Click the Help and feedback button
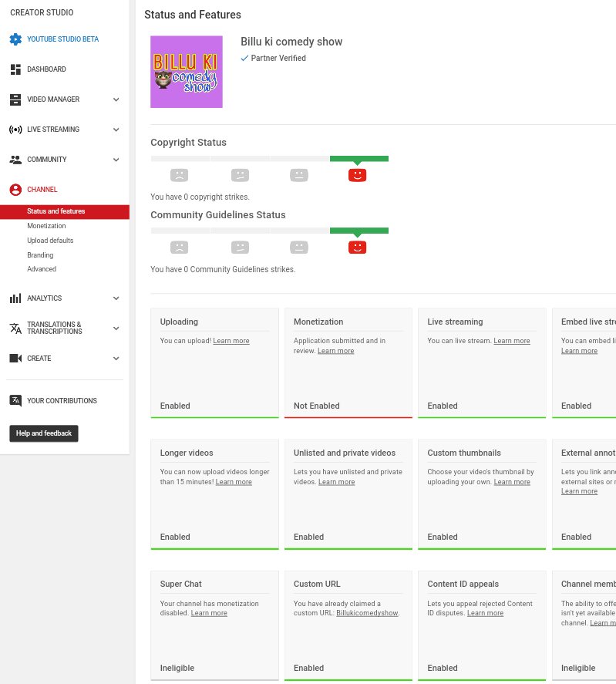 pos(44,433)
